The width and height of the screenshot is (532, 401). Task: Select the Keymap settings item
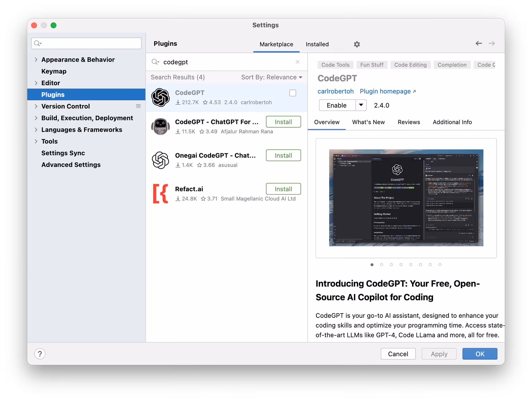[x=54, y=71]
